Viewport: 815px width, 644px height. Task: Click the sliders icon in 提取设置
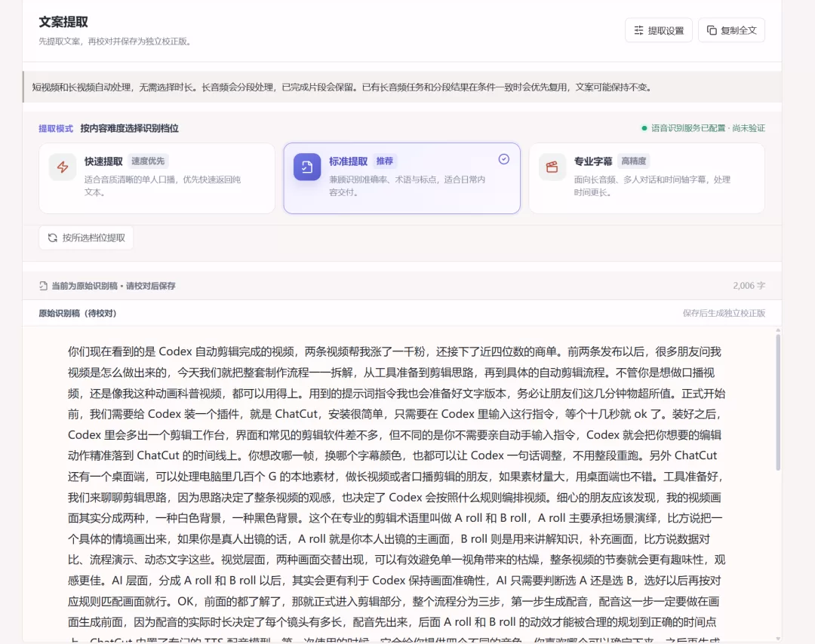tap(639, 31)
